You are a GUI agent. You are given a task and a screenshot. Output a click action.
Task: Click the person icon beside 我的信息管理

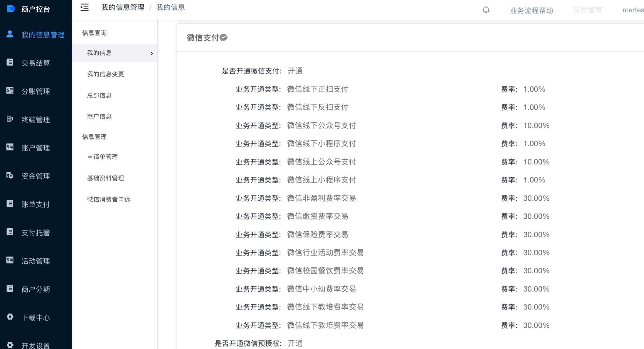[x=10, y=34]
